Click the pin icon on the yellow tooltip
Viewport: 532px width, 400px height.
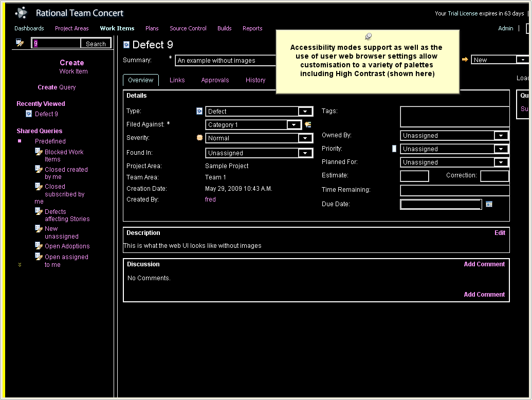pos(368,36)
